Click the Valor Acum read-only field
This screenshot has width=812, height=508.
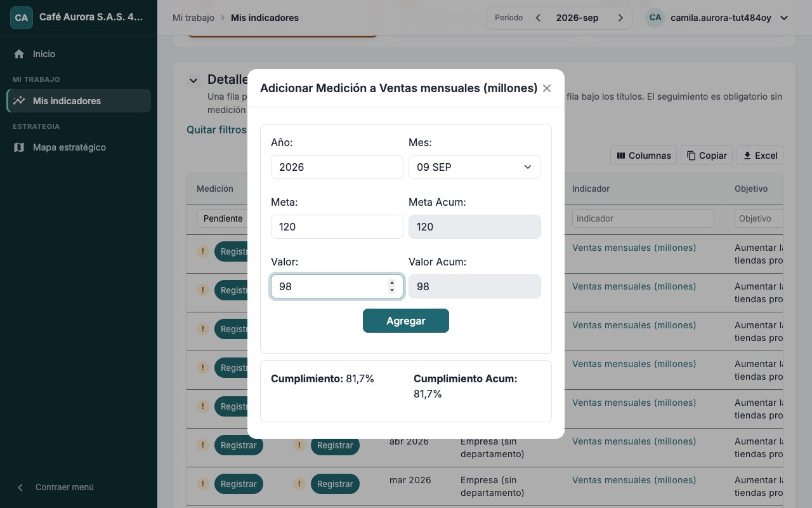pyautogui.click(x=475, y=286)
